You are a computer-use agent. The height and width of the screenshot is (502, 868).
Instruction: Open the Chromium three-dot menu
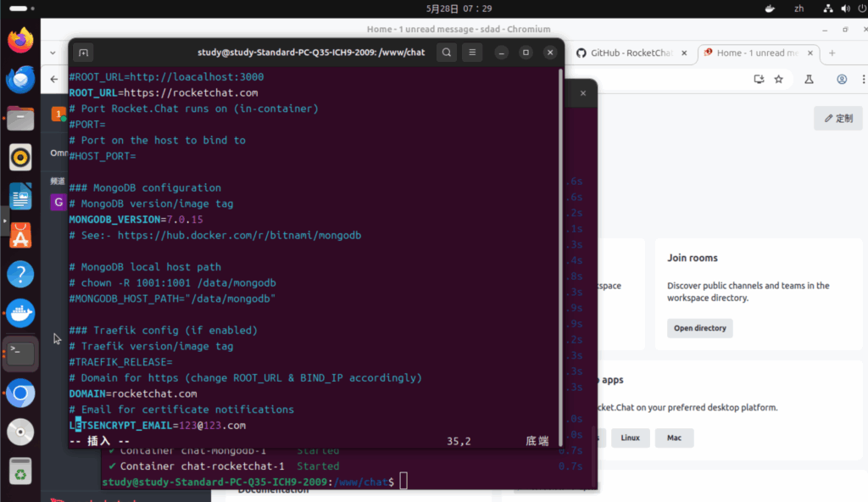tap(863, 79)
